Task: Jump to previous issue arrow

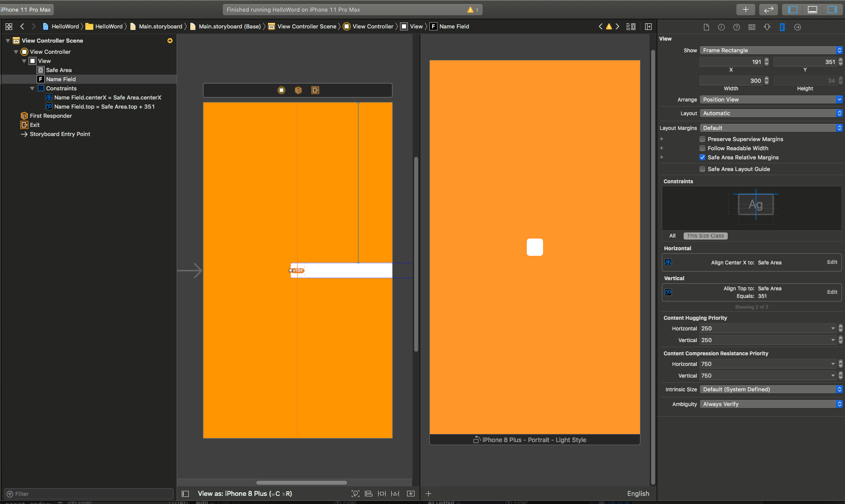Action: click(x=600, y=26)
